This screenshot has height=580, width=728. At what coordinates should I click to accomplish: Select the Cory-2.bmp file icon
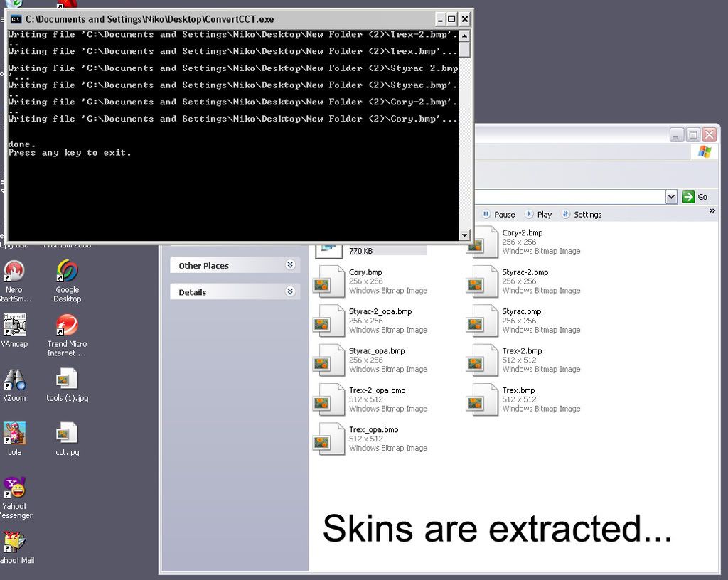click(x=483, y=242)
